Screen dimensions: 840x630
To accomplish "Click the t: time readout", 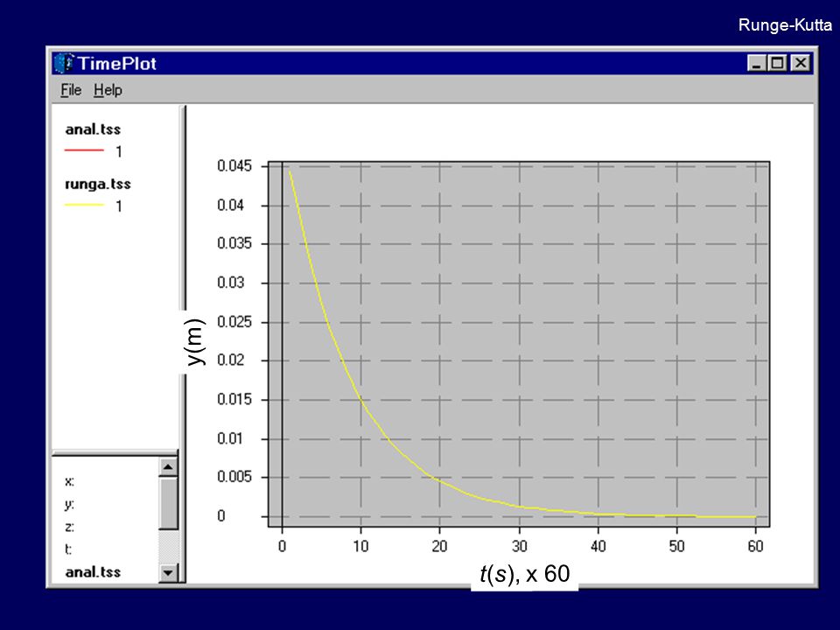I will click(68, 549).
